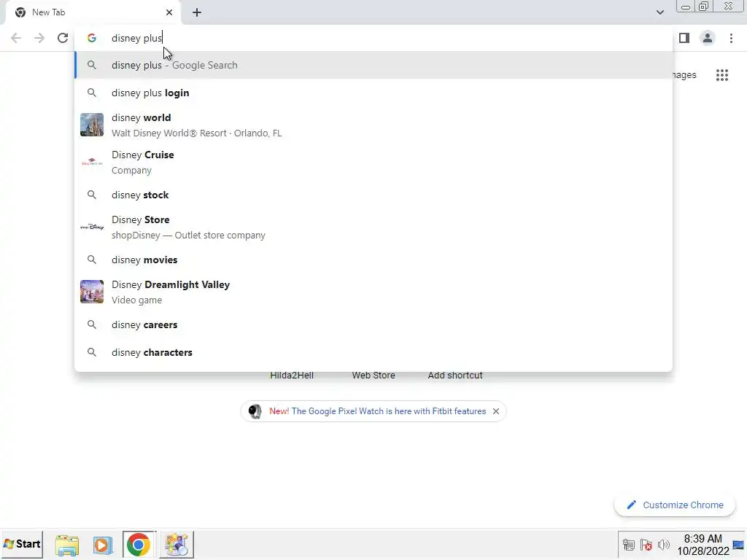Click magnifier icon beside 'disney characters'
747x560 pixels.
click(91, 352)
